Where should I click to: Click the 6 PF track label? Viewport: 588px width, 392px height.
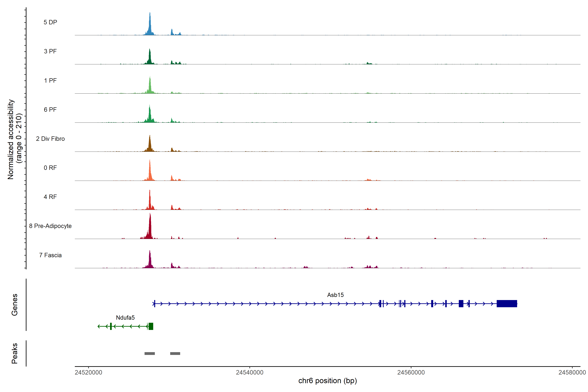coord(50,109)
